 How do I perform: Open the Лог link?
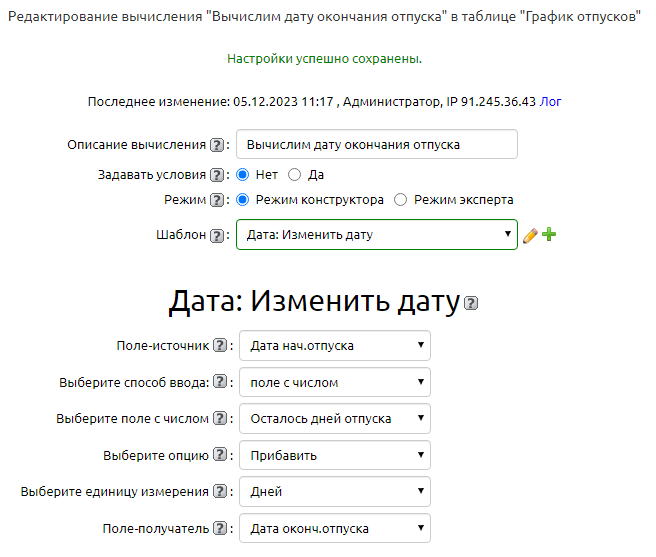coord(550,102)
